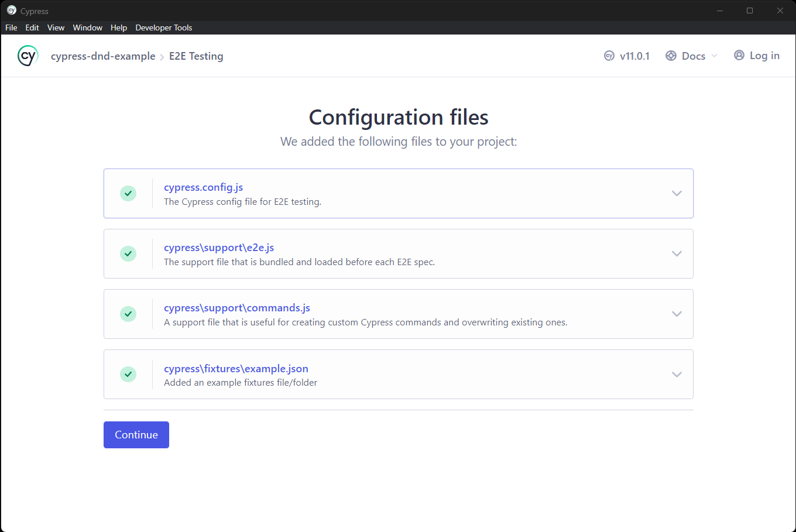Open the Docs dropdown menu
The height and width of the screenshot is (532, 796).
click(x=694, y=56)
